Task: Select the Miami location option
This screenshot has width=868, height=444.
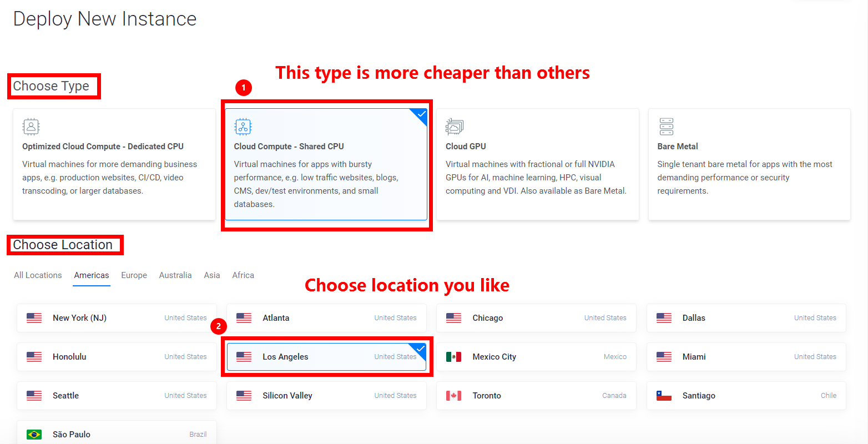Action: pos(746,357)
